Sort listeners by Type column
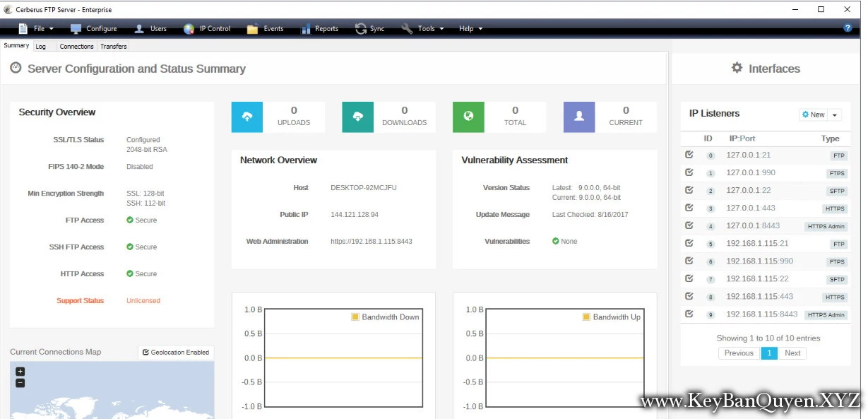 [x=830, y=138]
